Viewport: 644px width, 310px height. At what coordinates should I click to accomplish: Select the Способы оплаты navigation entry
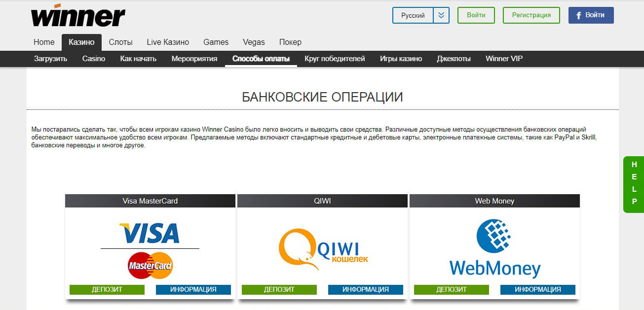point(261,59)
